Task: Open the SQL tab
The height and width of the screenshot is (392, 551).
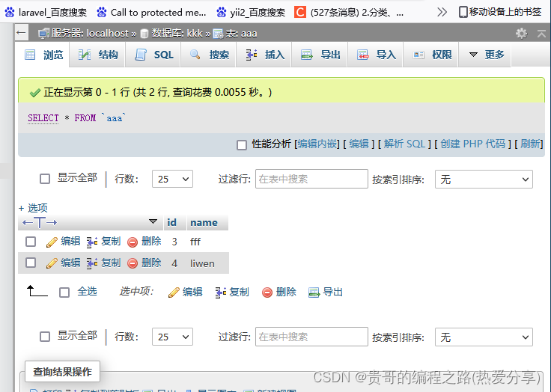Action: click(x=154, y=55)
